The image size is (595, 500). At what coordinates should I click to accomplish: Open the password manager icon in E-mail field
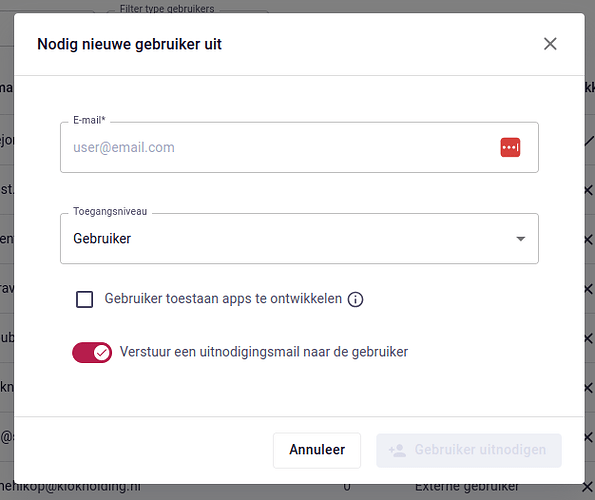click(510, 147)
